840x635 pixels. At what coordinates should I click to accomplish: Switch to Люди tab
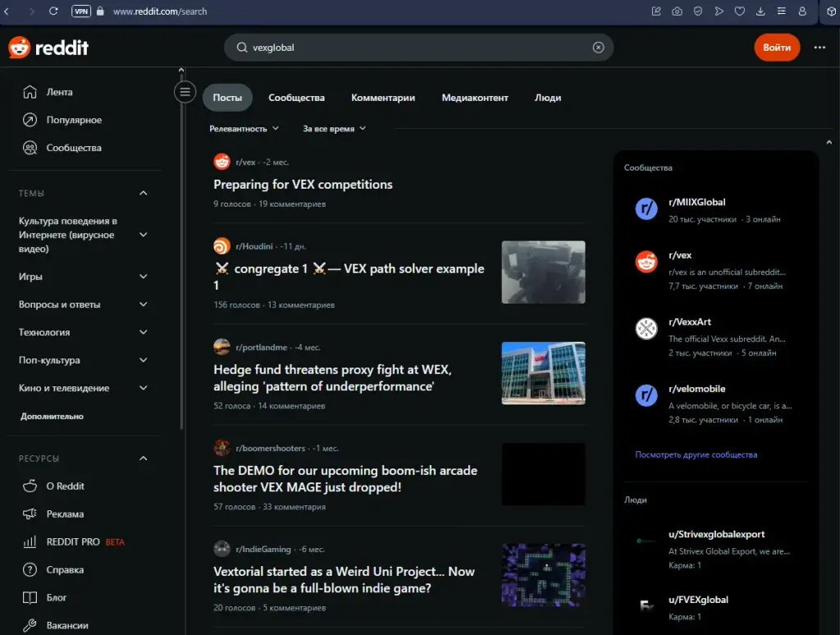(x=547, y=98)
